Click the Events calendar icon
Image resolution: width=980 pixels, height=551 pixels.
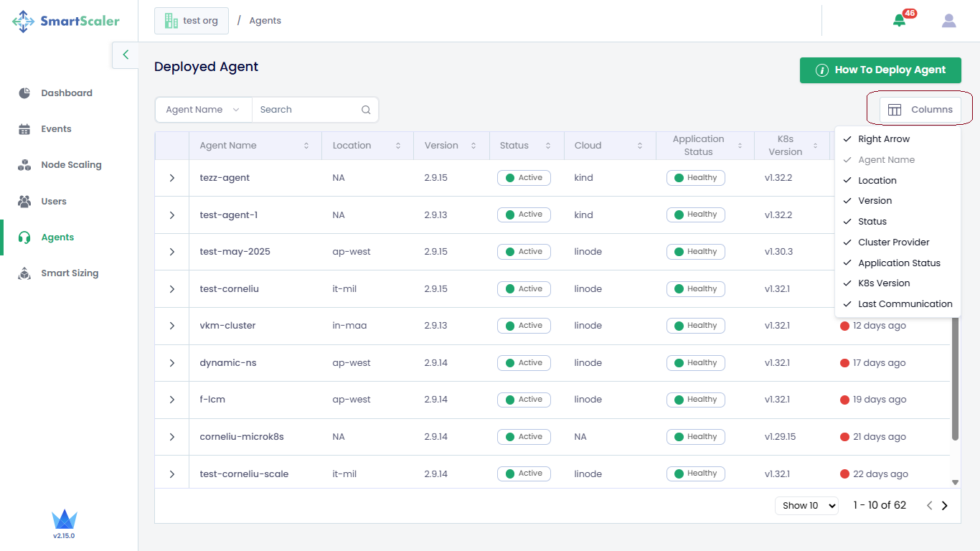[x=24, y=129]
